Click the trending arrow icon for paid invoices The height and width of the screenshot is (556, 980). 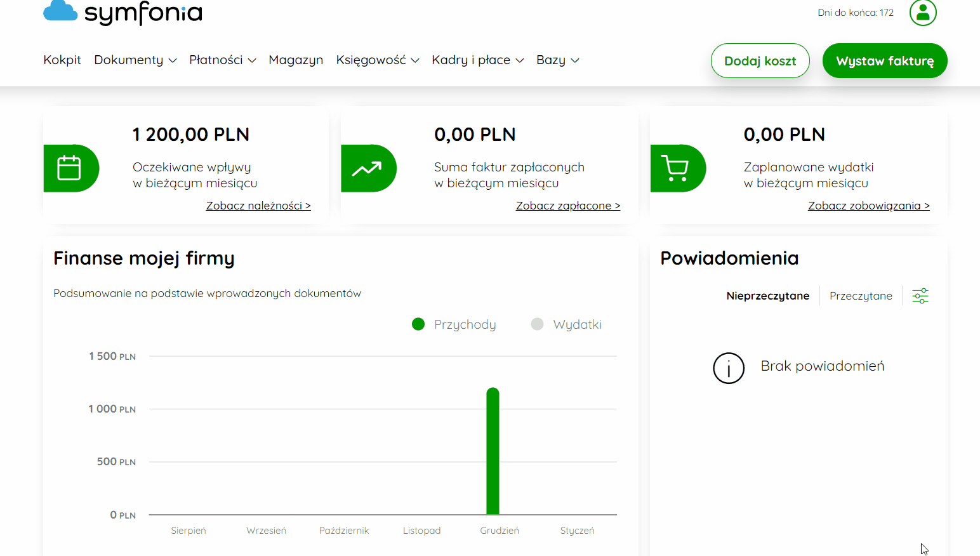coord(367,169)
